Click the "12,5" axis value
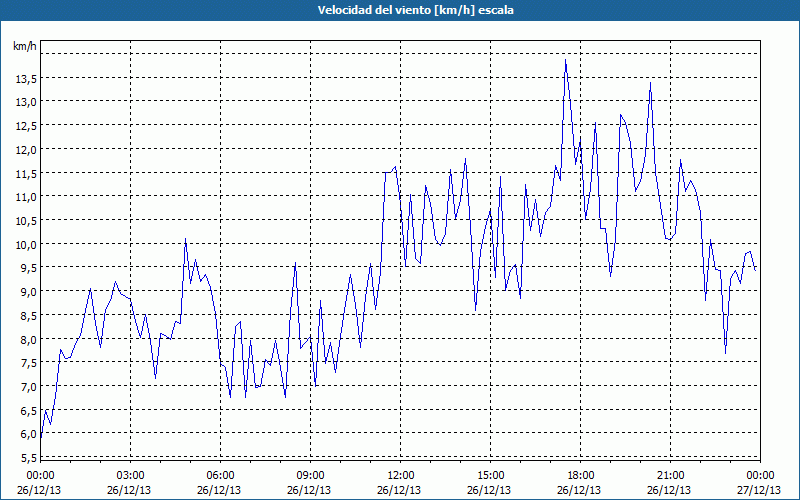 [x=27, y=126]
